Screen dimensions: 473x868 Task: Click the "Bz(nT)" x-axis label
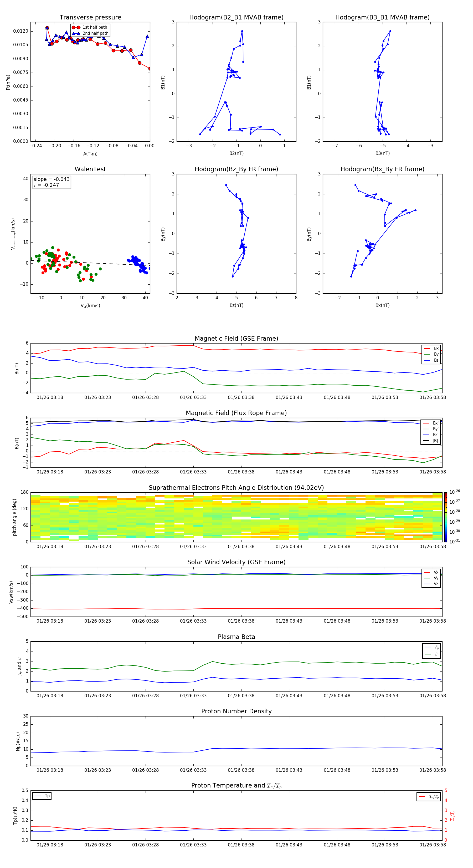236,305
